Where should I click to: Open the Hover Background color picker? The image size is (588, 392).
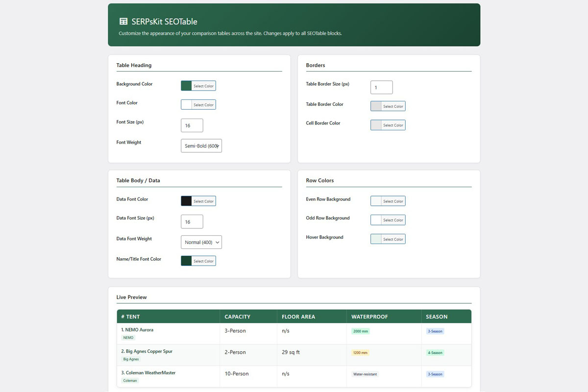click(388, 239)
